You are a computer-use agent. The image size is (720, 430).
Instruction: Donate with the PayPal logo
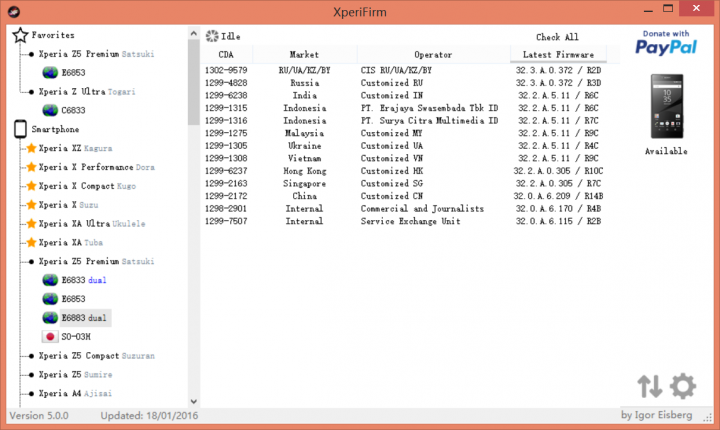(x=666, y=43)
